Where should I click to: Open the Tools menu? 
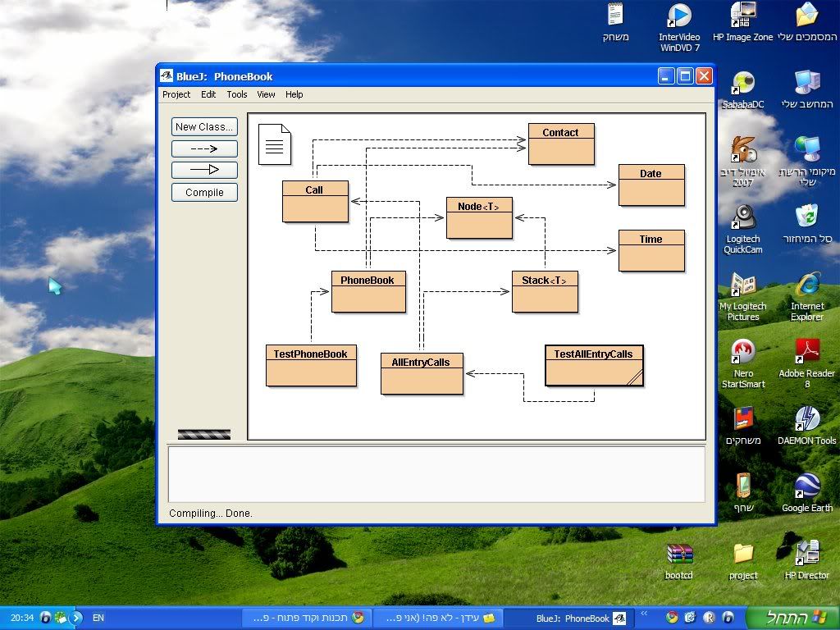(x=237, y=94)
